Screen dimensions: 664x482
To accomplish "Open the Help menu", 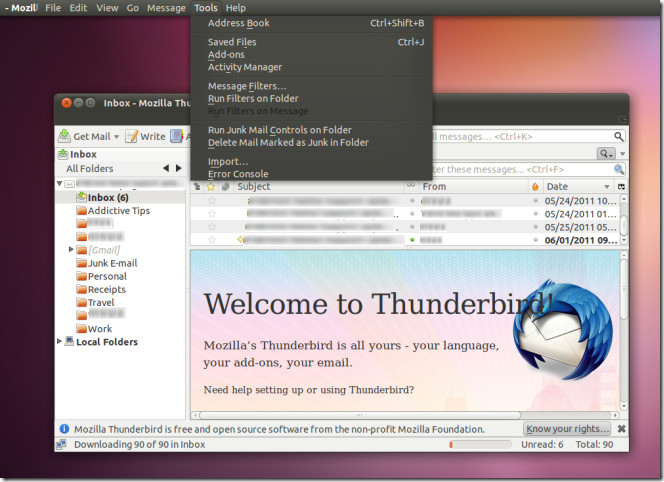I will coord(235,8).
